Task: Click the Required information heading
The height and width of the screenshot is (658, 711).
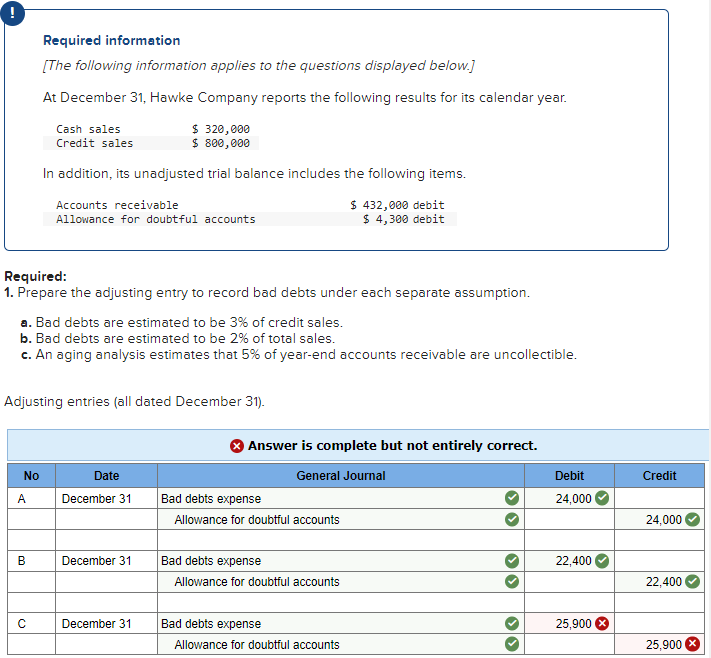Action: coord(112,40)
